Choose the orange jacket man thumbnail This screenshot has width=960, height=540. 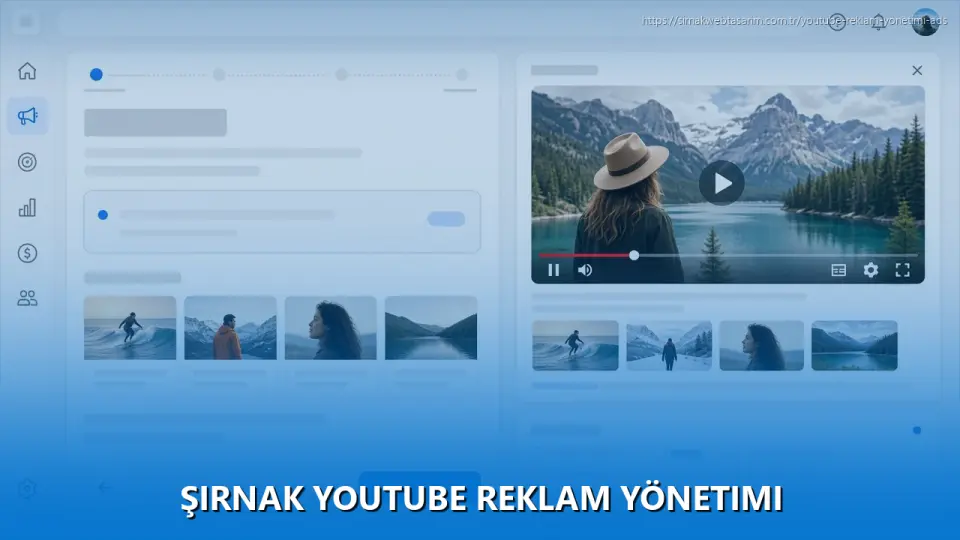(230, 328)
